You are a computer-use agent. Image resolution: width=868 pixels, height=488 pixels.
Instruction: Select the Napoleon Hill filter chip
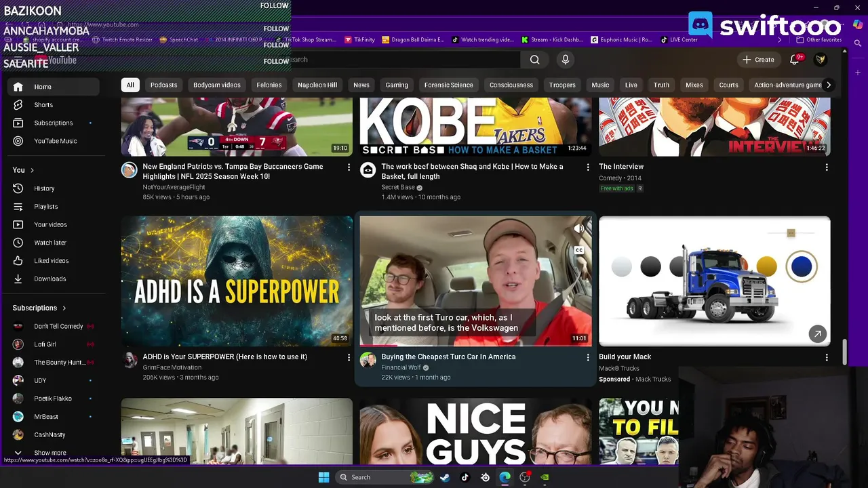(317, 85)
